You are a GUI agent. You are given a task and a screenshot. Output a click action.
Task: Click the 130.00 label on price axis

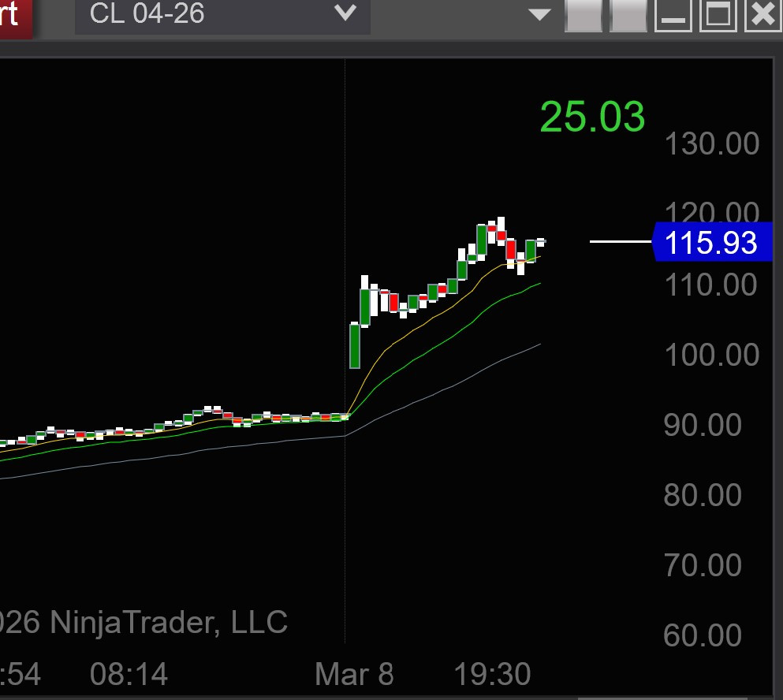tap(711, 144)
